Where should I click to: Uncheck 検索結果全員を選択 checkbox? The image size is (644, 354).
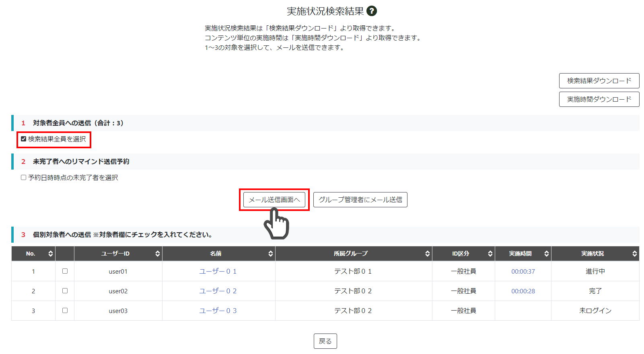click(x=24, y=139)
